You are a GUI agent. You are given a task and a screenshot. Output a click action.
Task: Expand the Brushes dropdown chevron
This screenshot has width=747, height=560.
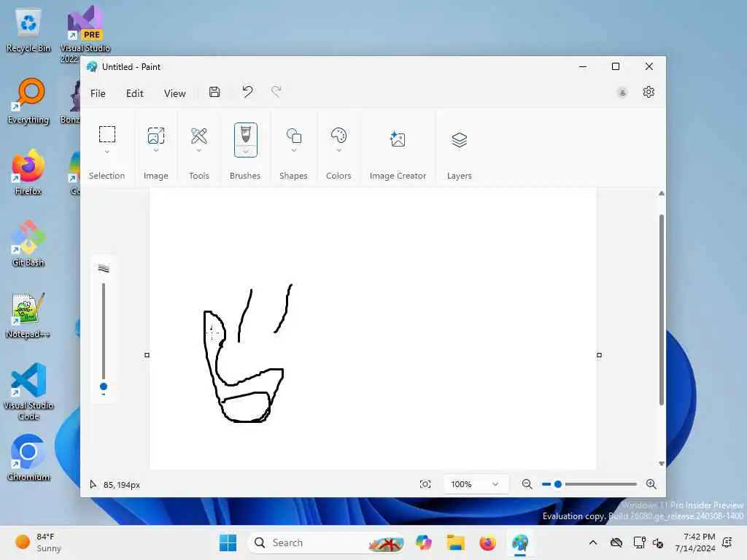(x=246, y=152)
